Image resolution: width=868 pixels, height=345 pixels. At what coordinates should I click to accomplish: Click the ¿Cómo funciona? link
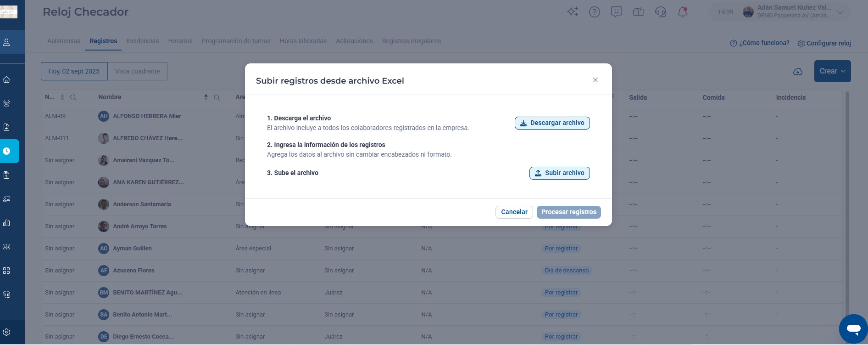pos(760,43)
